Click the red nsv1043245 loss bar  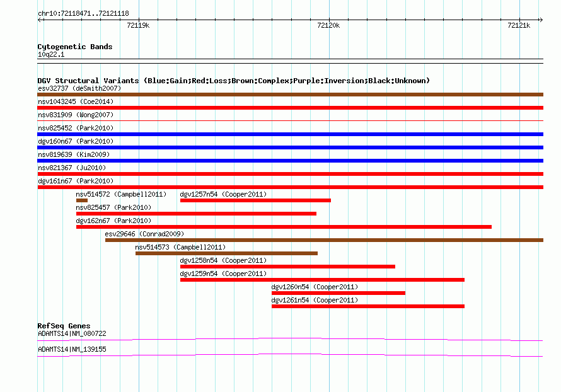290,108
